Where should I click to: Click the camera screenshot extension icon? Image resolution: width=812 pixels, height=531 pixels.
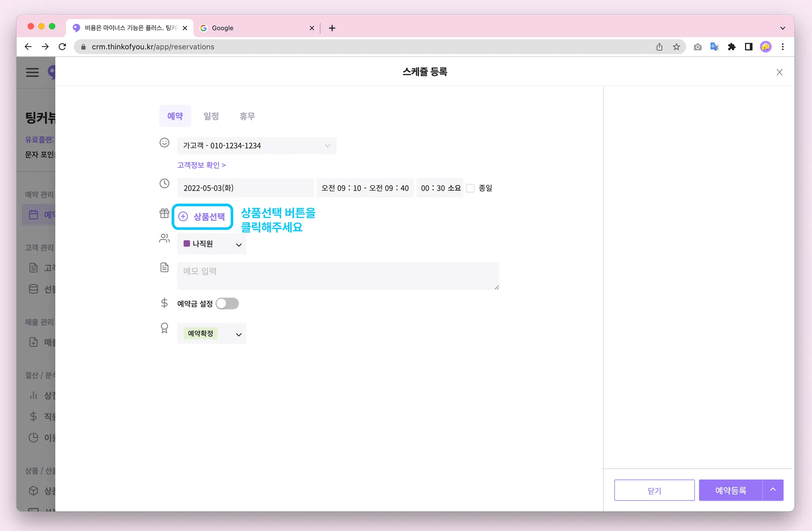tap(697, 47)
